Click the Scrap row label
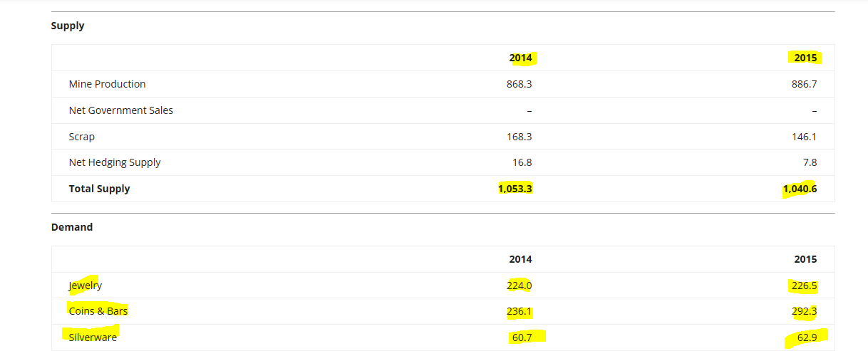 point(82,137)
